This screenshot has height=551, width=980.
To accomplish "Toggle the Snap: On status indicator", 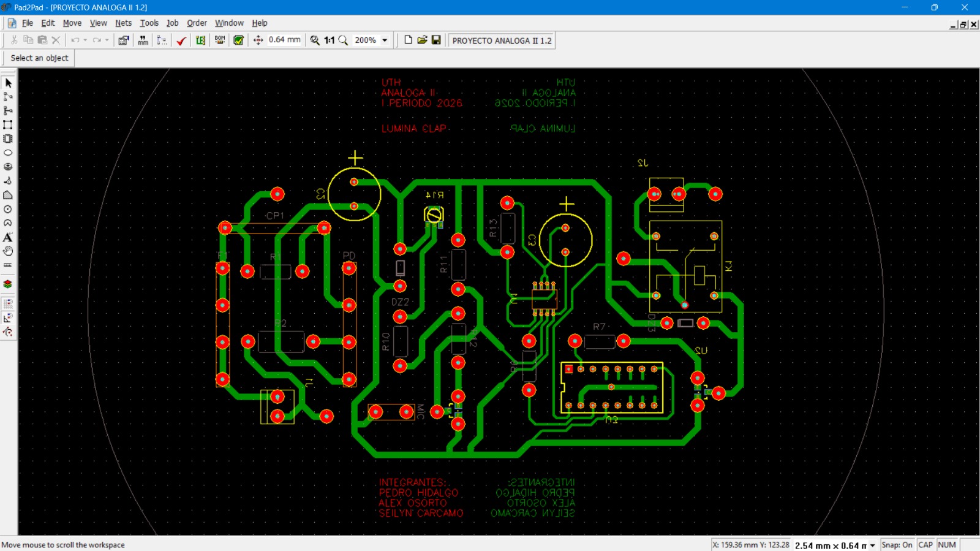I will point(897,545).
